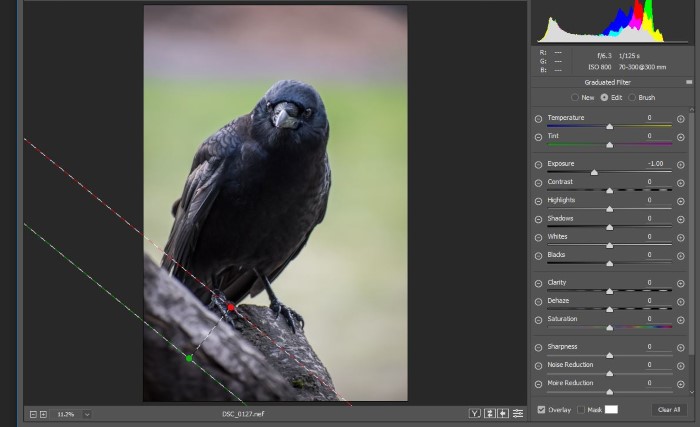Click the plus icon next to Exposure
The image size is (700, 427).
[x=680, y=164]
